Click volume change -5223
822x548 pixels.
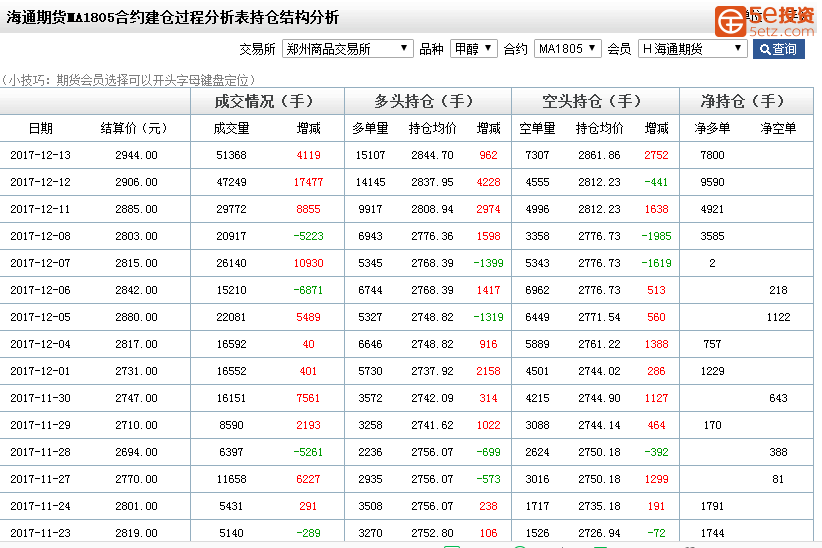pyautogui.click(x=308, y=236)
